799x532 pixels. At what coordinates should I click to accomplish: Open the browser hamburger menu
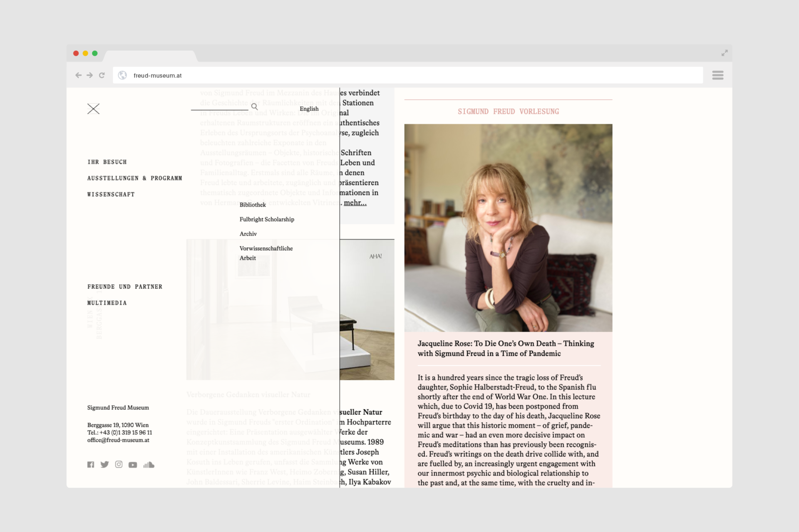point(717,75)
